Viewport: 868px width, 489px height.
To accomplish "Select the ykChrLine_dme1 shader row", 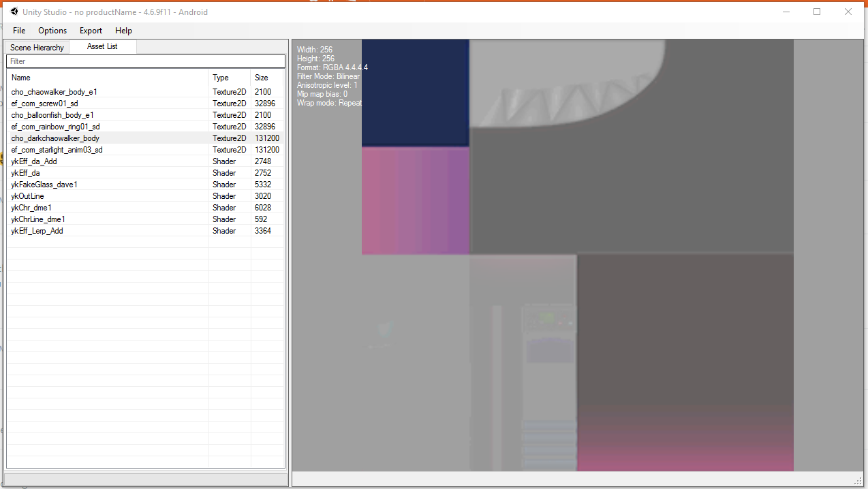I will (x=145, y=219).
